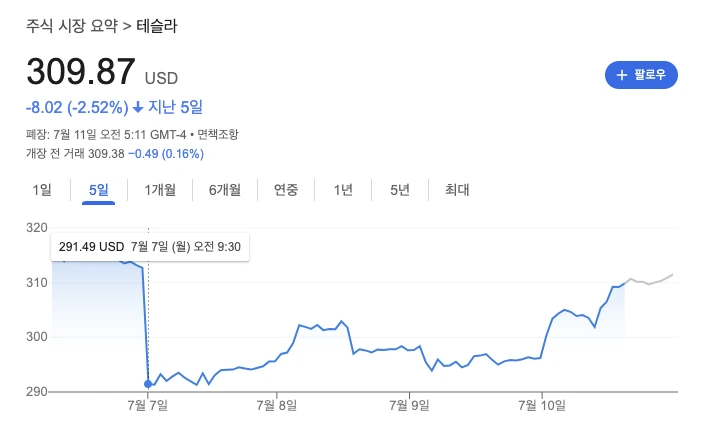This screenshot has height=427, width=713.
Task: Select 최대 time range
Action: click(457, 190)
